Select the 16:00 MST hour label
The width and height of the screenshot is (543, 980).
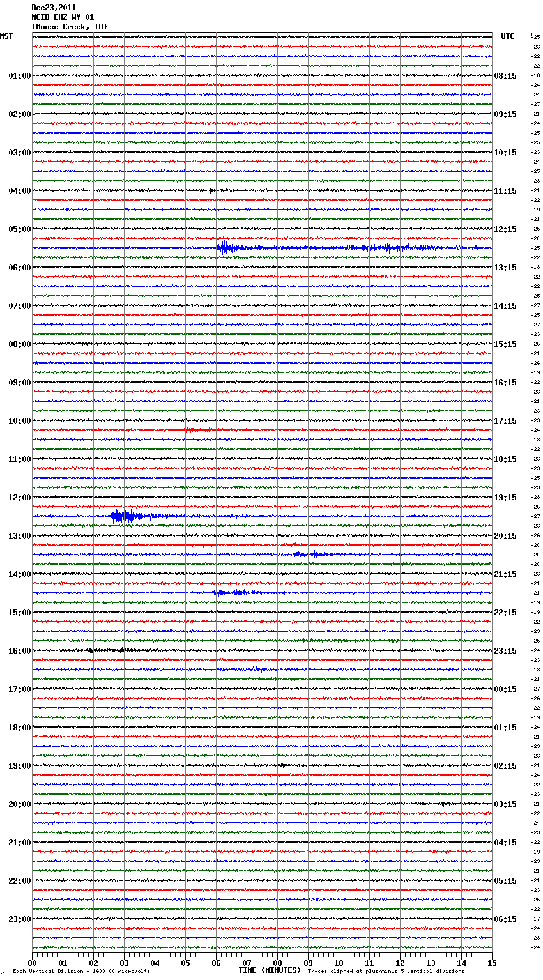point(20,651)
